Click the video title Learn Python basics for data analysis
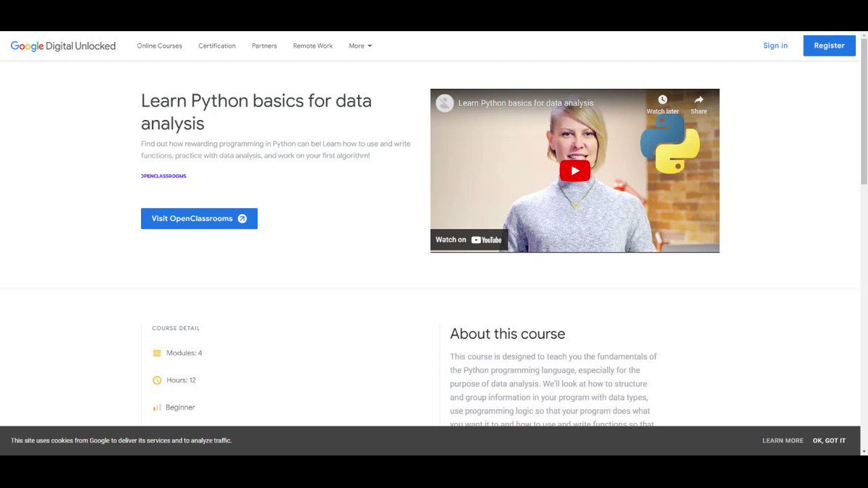This screenshot has width=868, height=488. [x=526, y=103]
